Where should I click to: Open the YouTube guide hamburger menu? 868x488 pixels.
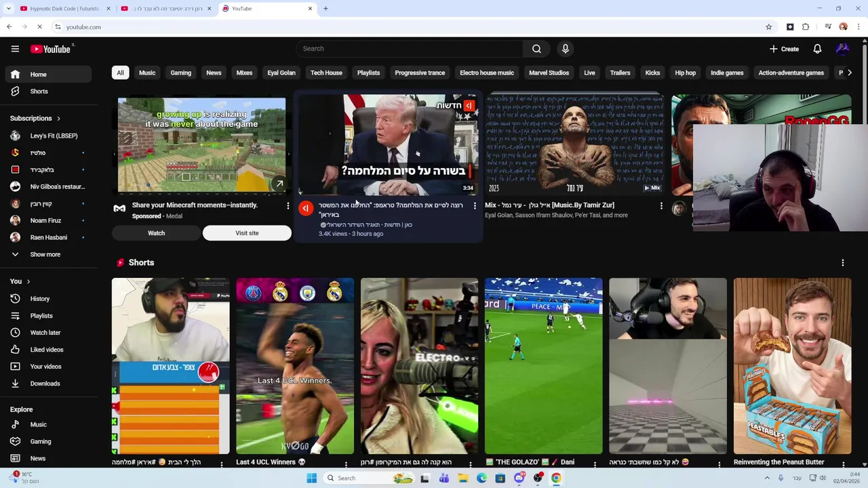15,49
